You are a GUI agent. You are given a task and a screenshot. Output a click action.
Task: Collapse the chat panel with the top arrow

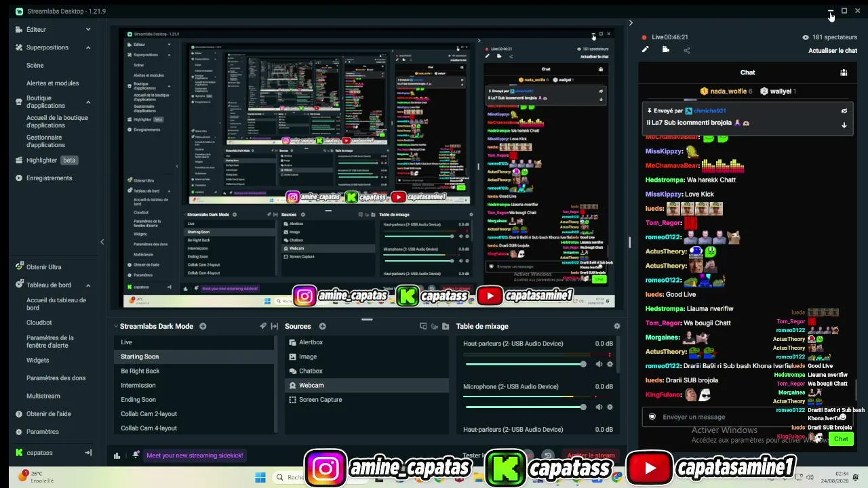[x=631, y=23]
